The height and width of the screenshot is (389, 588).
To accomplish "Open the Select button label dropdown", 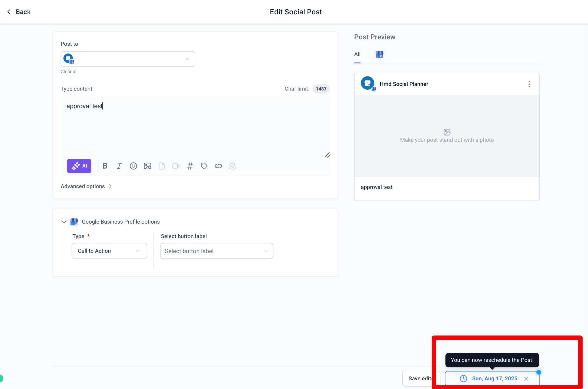I will pyautogui.click(x=216, y=251).
